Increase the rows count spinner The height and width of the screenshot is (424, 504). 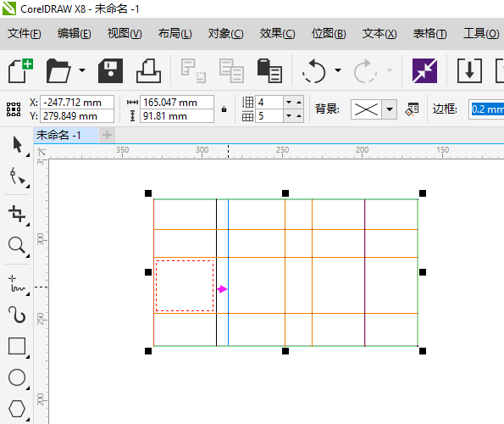(x=299, y=103)
